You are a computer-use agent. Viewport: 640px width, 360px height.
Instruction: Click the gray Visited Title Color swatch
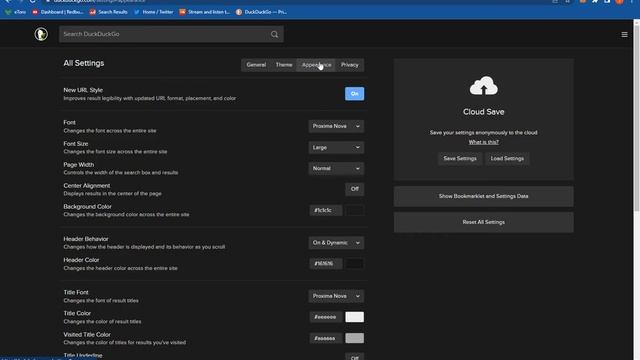(354, 338)
